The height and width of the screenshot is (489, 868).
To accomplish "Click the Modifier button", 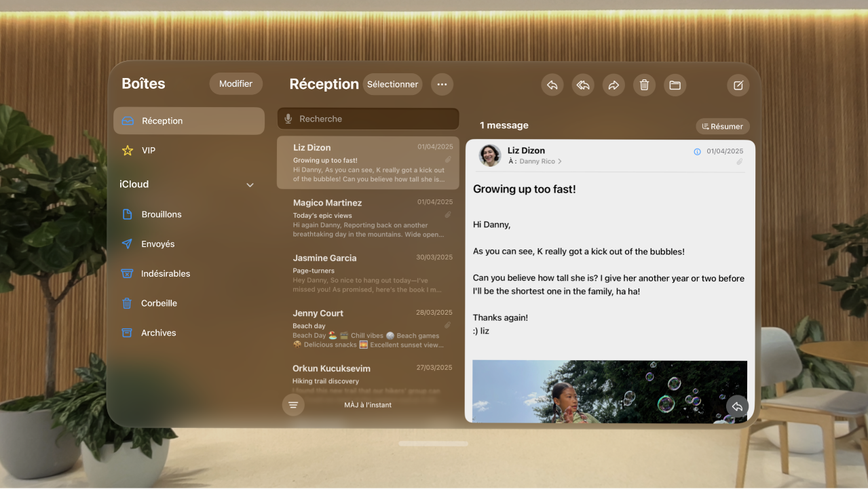I will 235,83.
